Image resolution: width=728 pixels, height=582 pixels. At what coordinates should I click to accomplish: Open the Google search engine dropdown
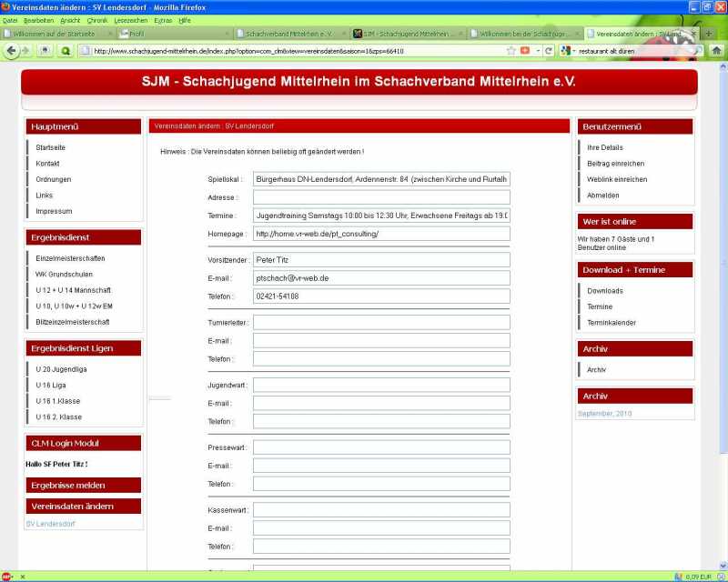pos(568,51)
